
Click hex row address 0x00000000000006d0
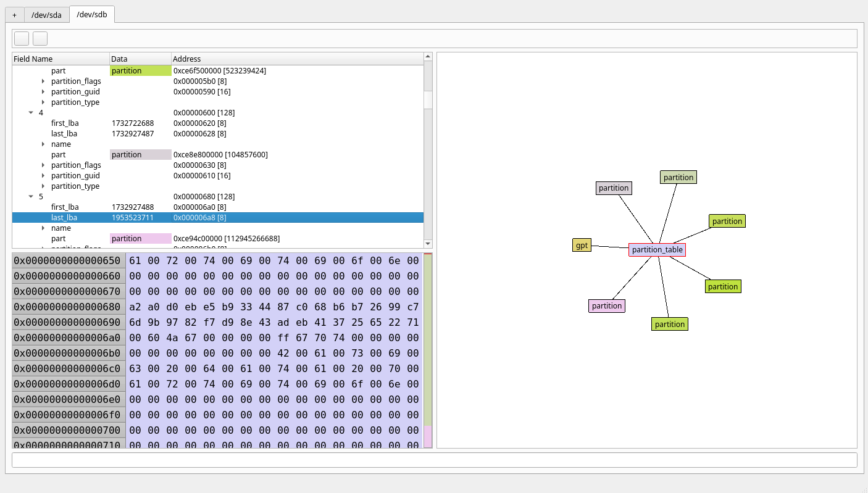point(69,384)
